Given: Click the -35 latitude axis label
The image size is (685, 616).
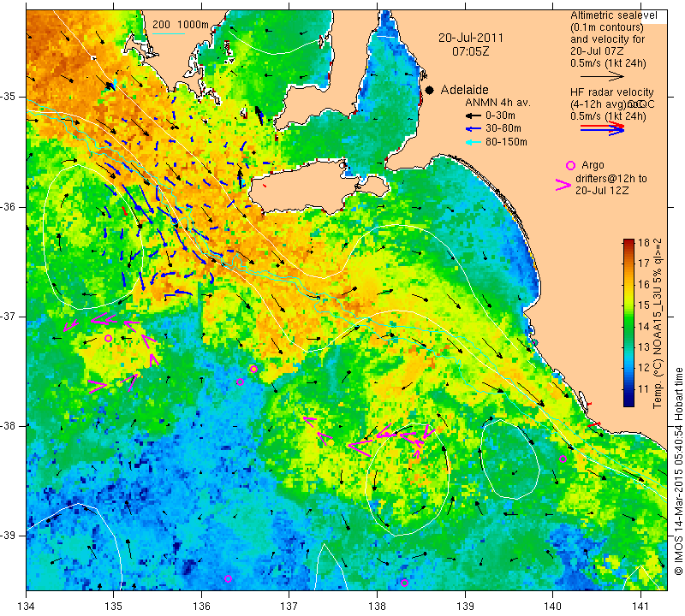Looking at the screenshot, I should pos(12,97).
